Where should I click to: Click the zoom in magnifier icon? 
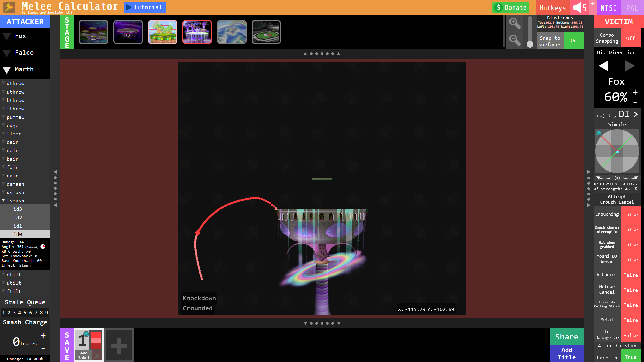(515, 23)
